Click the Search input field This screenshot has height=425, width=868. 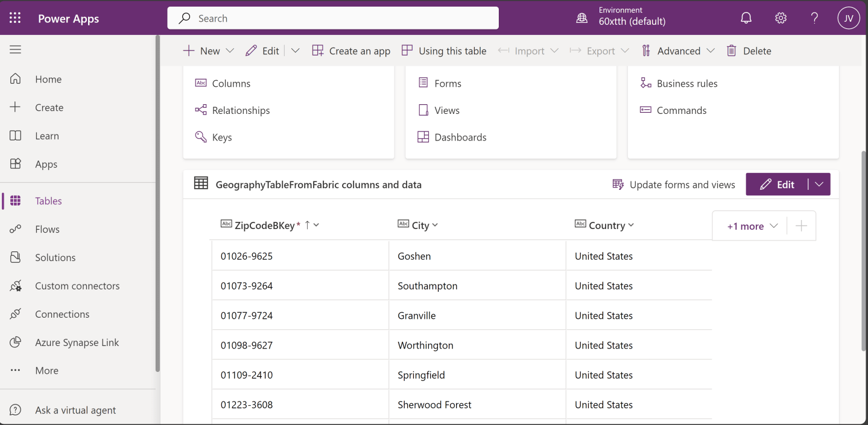pos(333,18)
